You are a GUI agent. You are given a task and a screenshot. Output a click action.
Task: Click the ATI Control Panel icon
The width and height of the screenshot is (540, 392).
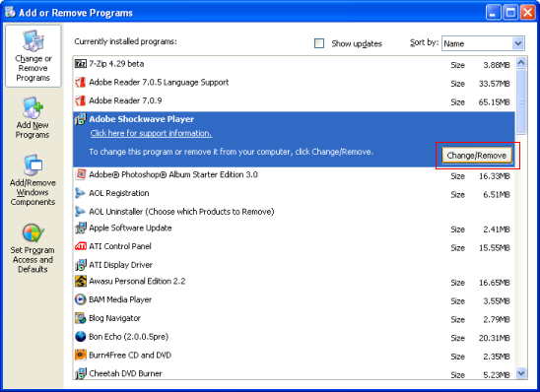pos(80,246)
